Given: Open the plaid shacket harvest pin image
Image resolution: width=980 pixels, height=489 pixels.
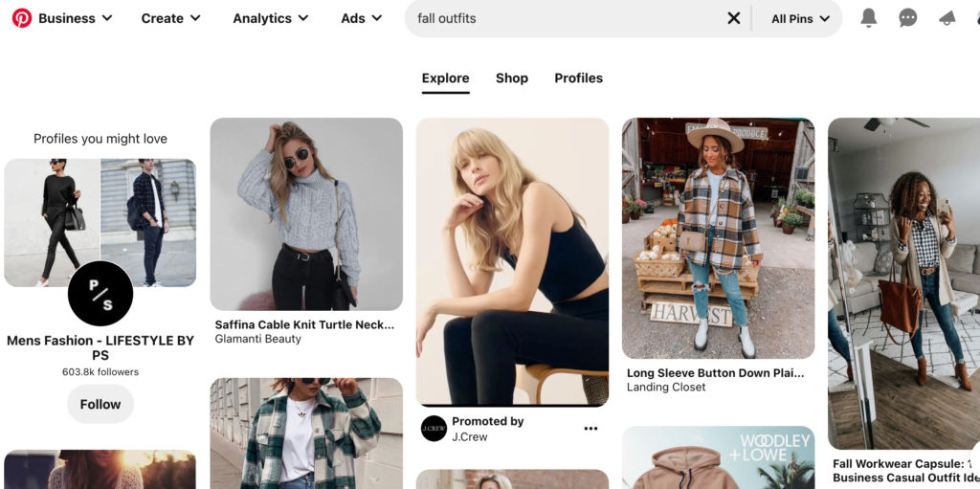Looking at the screenshot, I should point(718,238).
